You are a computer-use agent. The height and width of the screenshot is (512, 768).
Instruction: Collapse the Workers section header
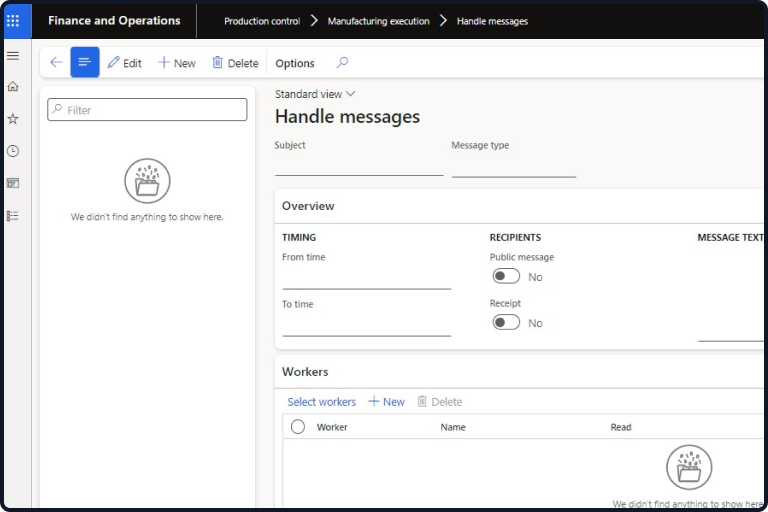519,372
